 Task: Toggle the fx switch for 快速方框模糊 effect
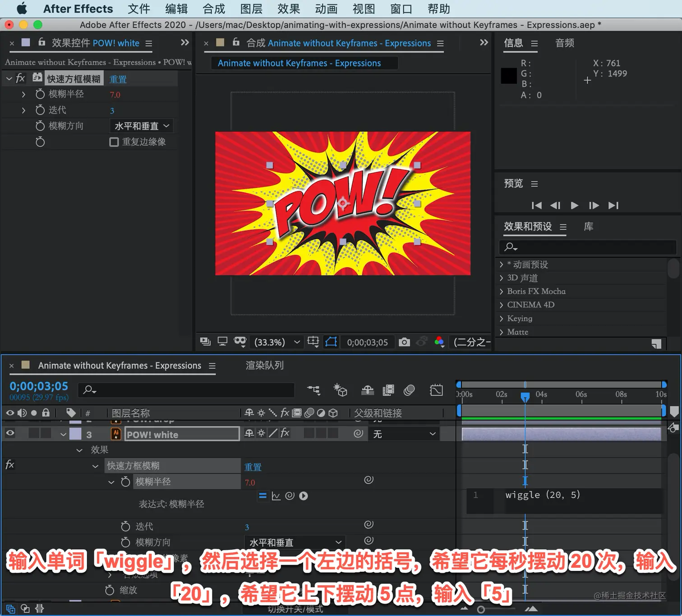20,79
